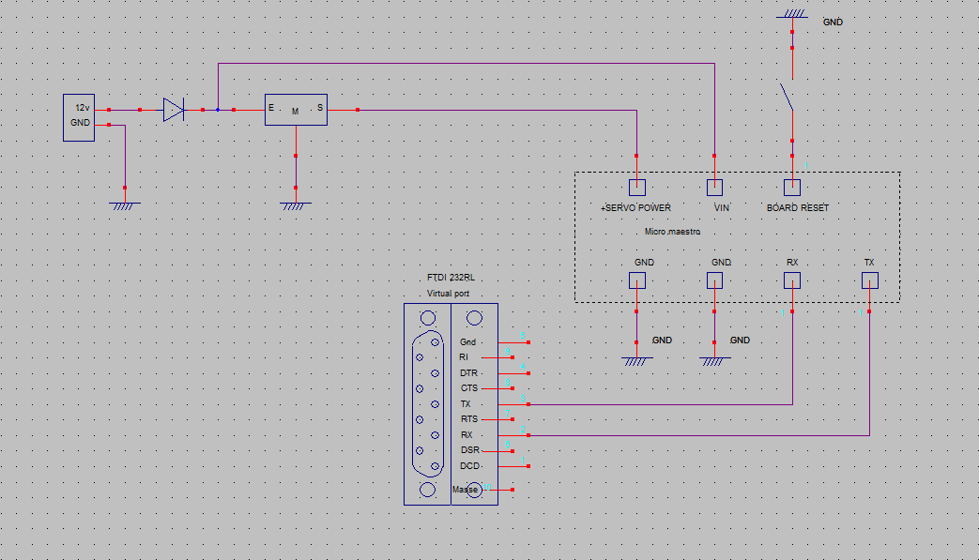
Task: Click the VIN pin box
Action: [x=715, y=187]
